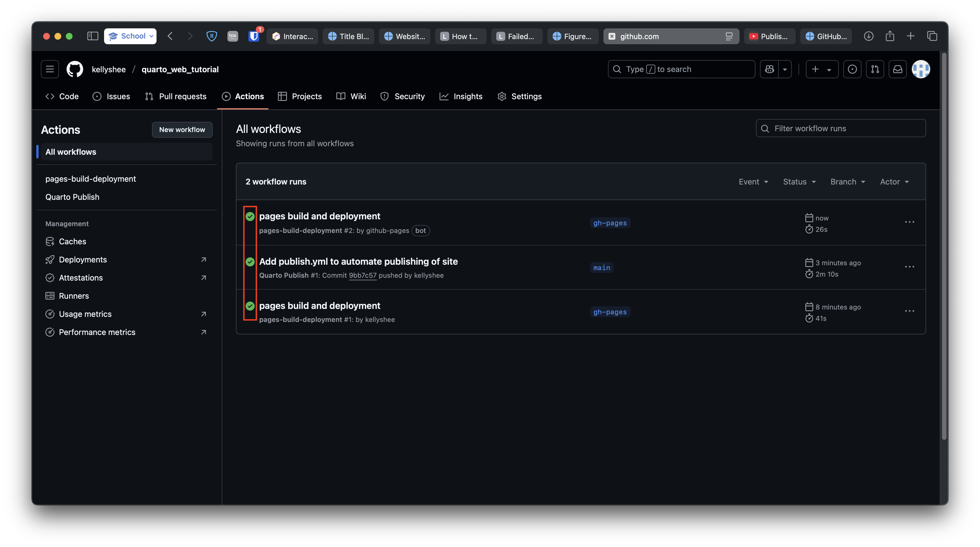The image size is (980, 547).
Task: Open the Safari downloads icon
Action: pyautogui.click(x=869, y=36)
